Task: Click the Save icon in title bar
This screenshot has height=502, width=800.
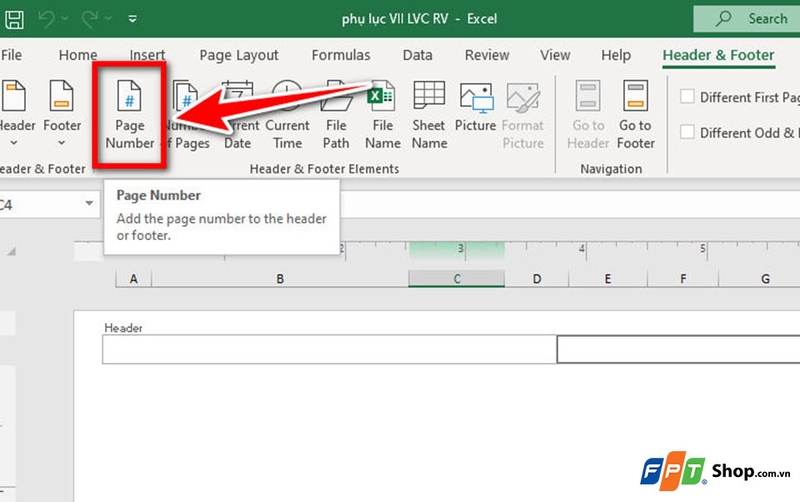Action: click(14, 19)
